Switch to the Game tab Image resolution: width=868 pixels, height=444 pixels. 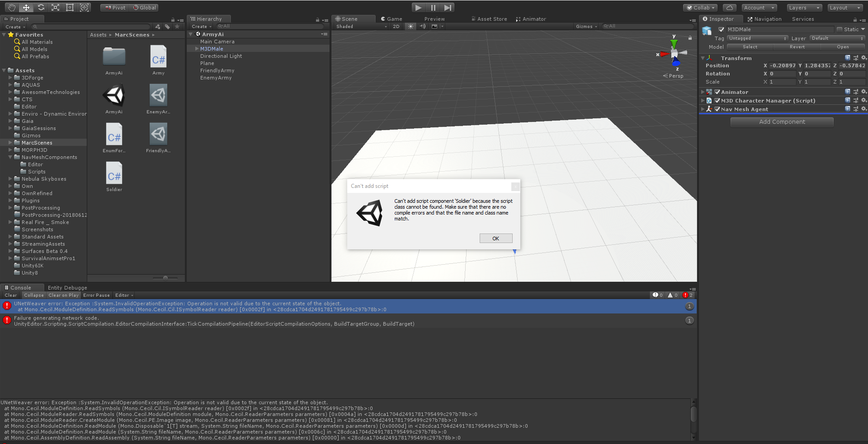click(392, 19)
